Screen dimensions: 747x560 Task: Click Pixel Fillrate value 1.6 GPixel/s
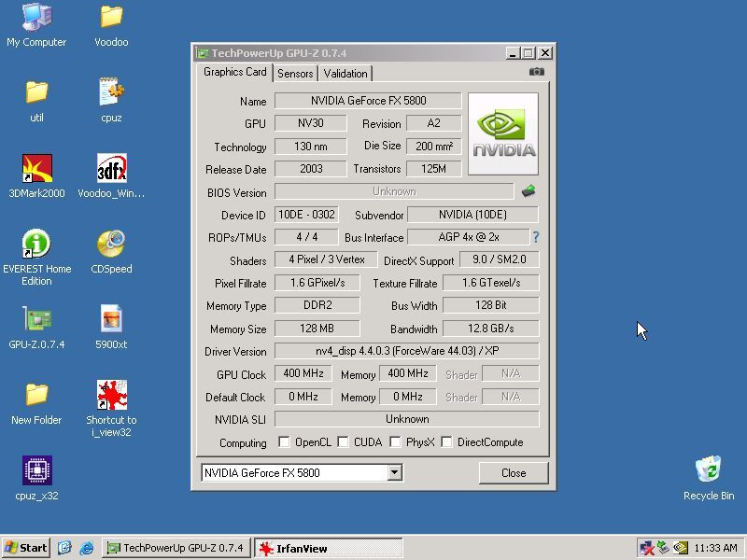[317, 283]
